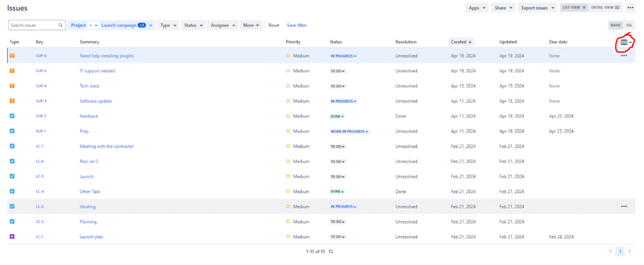Viewport: 644px width, 265px height.
Task: Open the Apps dropdown
Action: [476, 7]
